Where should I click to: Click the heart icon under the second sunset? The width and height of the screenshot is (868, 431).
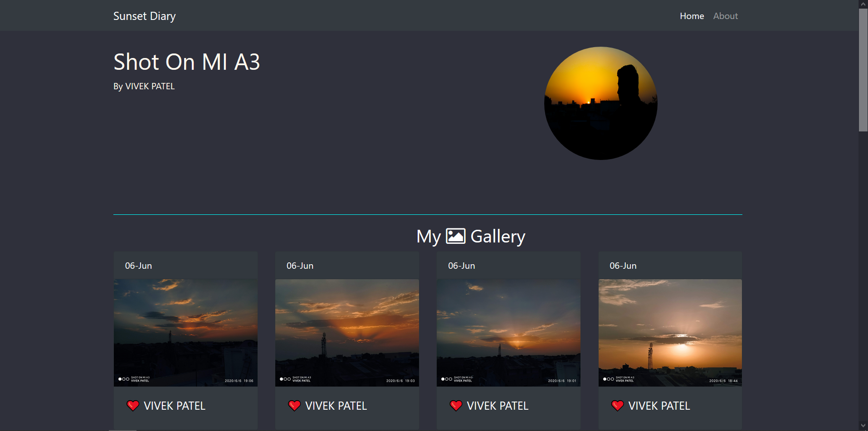pyautogui.click(x=295, y=406)
